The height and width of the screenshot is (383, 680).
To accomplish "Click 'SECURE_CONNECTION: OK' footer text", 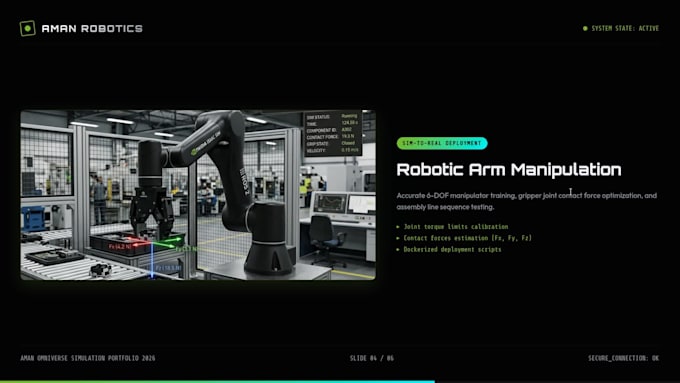I will [x=623, y=358].
